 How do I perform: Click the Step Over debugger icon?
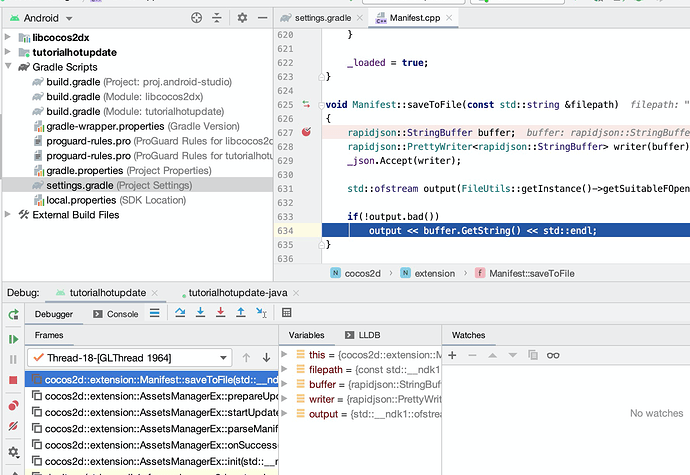point(180,313)
